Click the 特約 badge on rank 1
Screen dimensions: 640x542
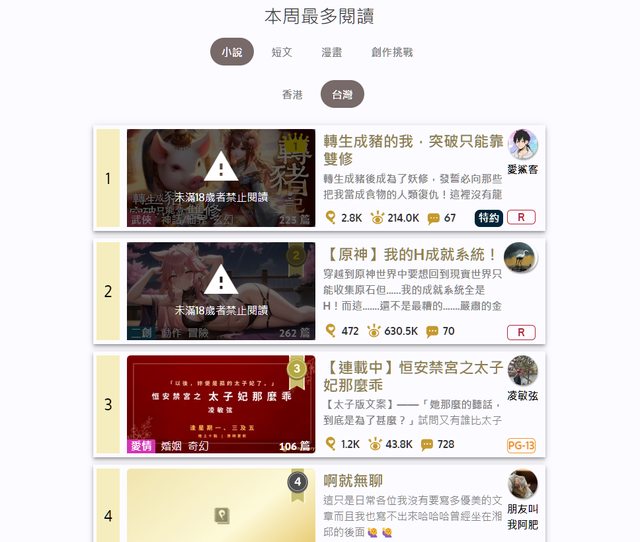[x=489, y=218]
